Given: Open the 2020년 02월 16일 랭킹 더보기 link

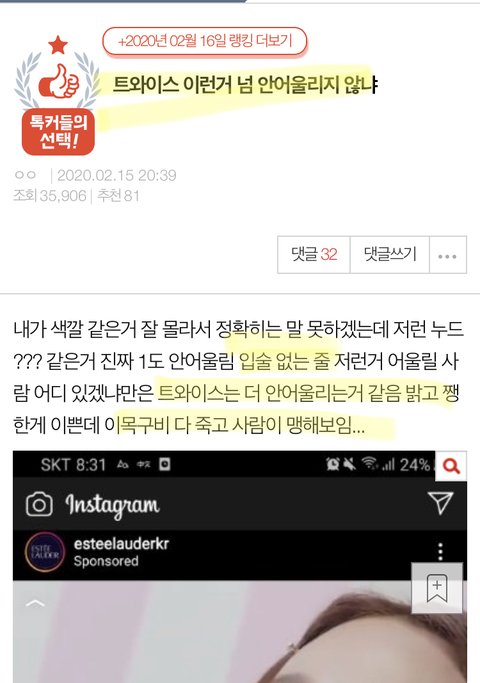Looking at the screenshot, I should [x=205, y=41].
